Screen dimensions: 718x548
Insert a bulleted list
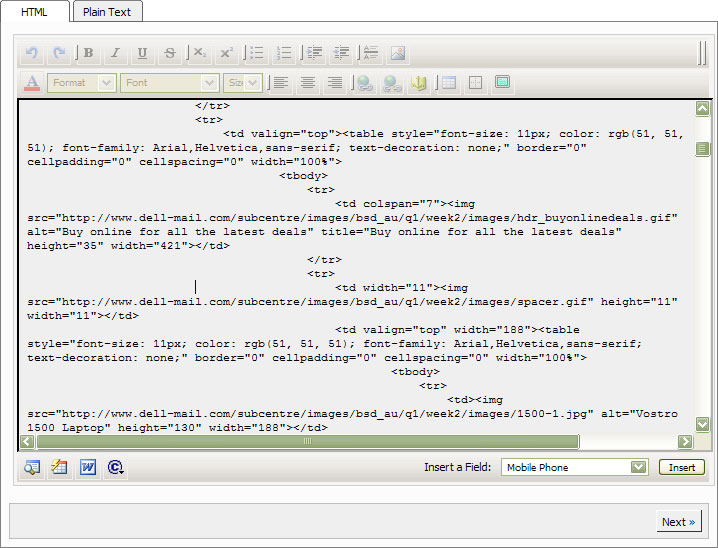(x=256, y=53)
